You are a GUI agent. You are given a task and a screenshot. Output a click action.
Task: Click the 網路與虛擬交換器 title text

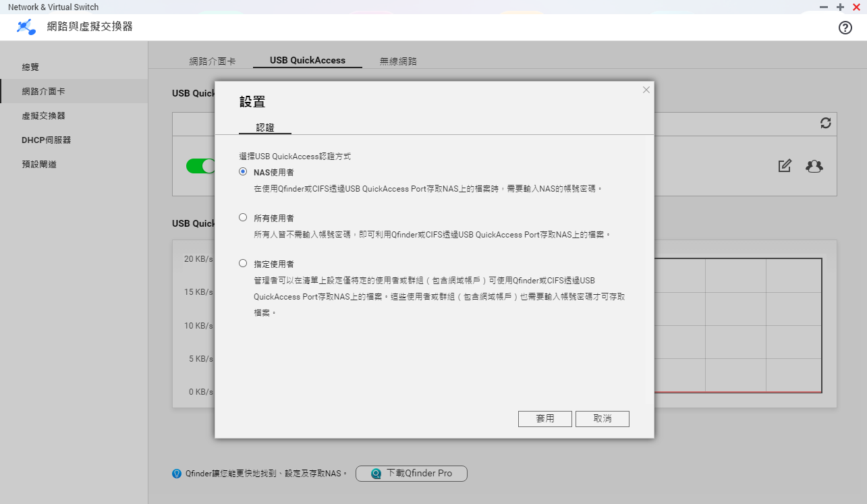90,27
